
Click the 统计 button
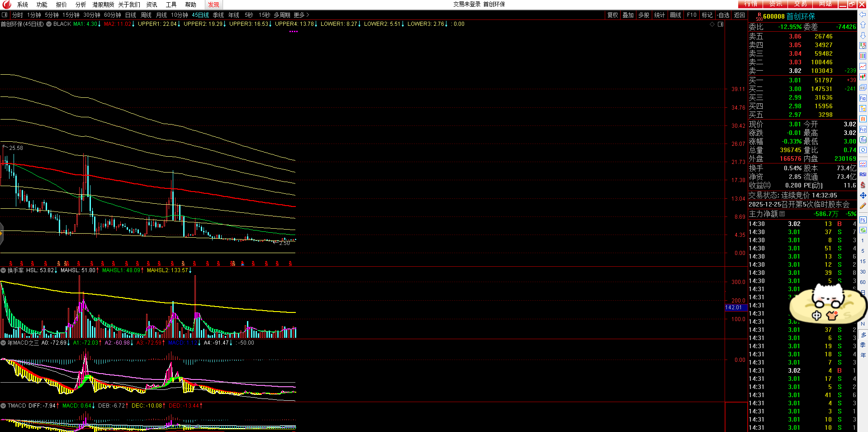659,15
